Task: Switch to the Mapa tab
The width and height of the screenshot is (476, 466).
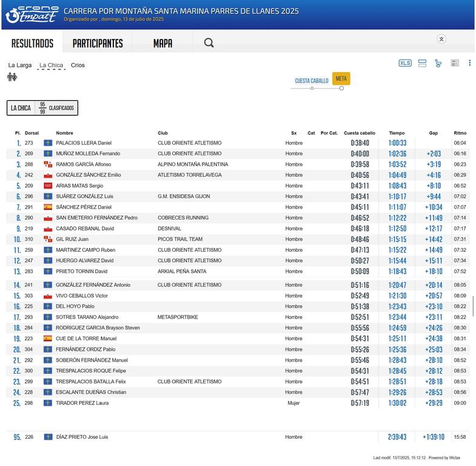Action: pyautogui.click(x=163, y=43)
